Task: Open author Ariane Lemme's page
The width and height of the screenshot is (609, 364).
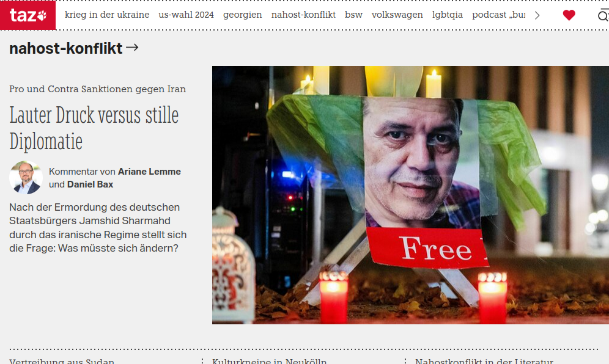Action: click(x=149, y=172)
